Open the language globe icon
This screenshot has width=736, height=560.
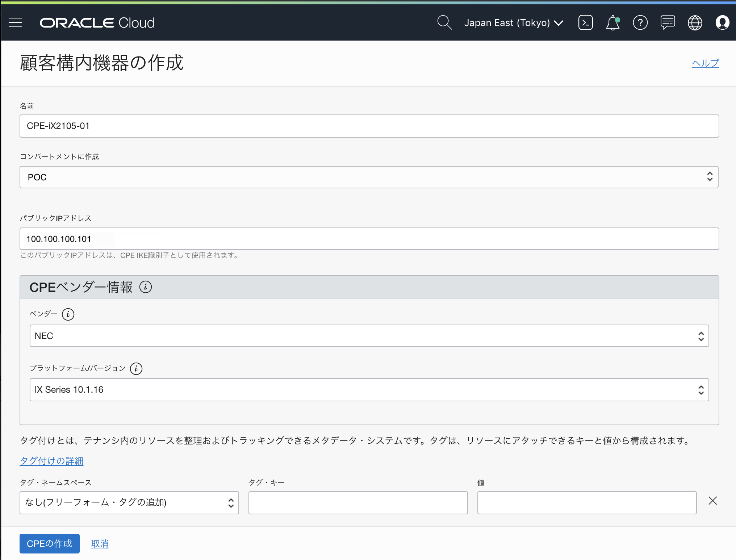pos(695,22)
